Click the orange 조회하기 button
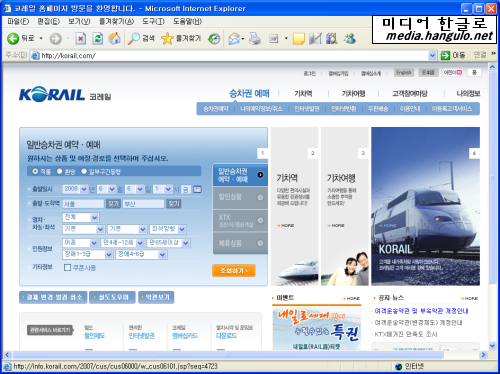This screenshot has width=500, height=374. click(x=234, y=270)
